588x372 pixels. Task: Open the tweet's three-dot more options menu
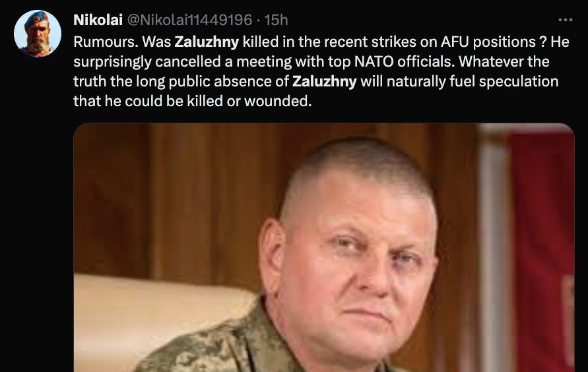click(x=565, y=20)
